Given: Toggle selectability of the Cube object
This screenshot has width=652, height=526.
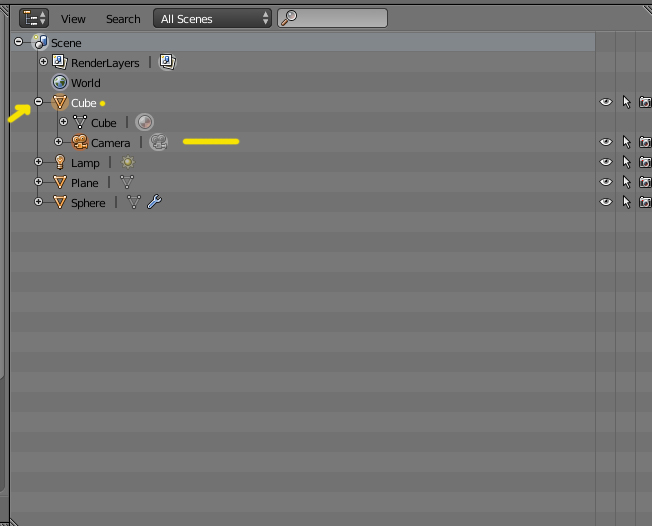Looking at the screenshot, I should 626,102.
